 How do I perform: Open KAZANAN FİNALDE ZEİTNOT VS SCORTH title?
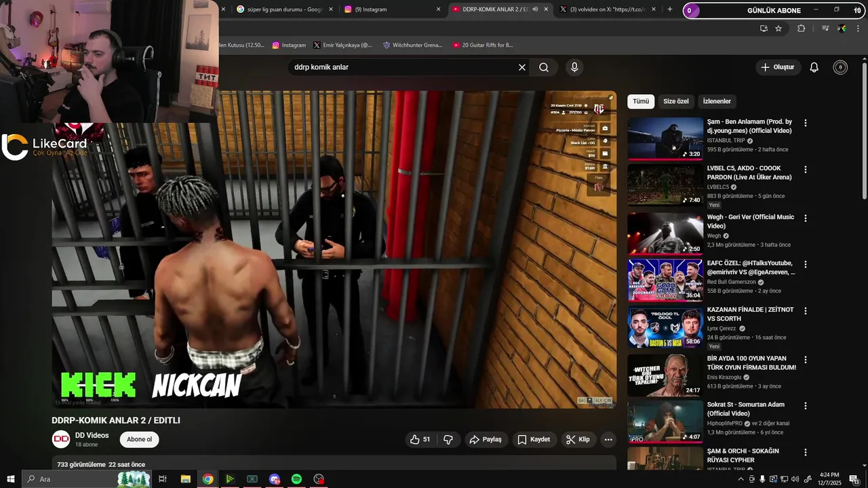(750, 314)
